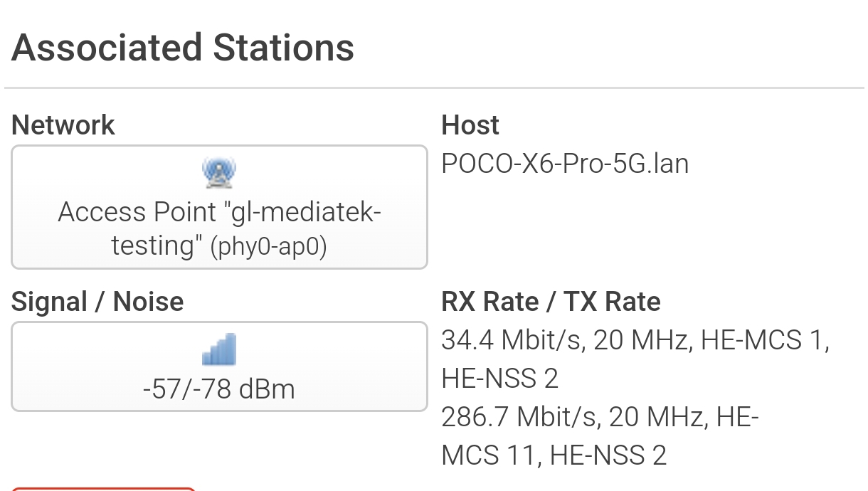Viewport: 868px width, 491px height.
Task: Click the hostname POCO-X6-Pro-5G.lan
Action: pos(565,164)
